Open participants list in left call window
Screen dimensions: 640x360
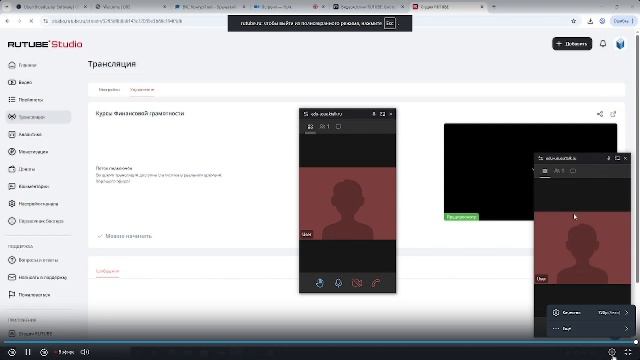(324, 127)
